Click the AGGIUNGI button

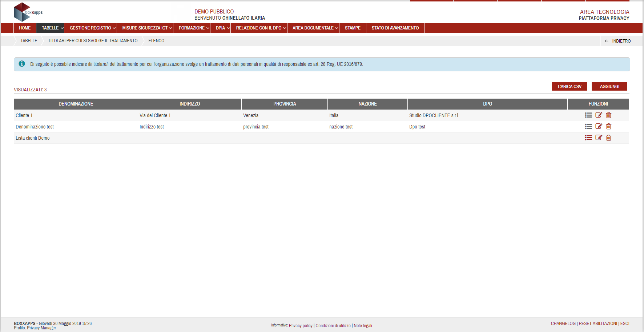tap(609, 87)
